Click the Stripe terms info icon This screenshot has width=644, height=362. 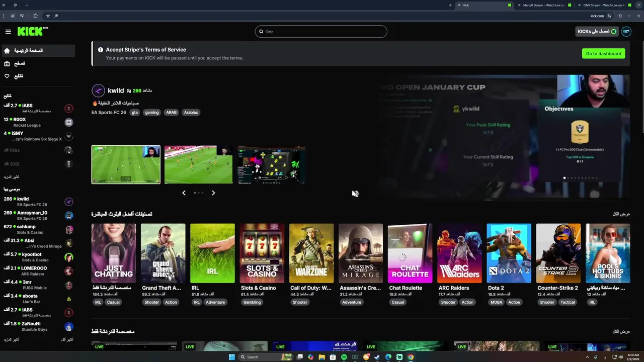point(101,50)
